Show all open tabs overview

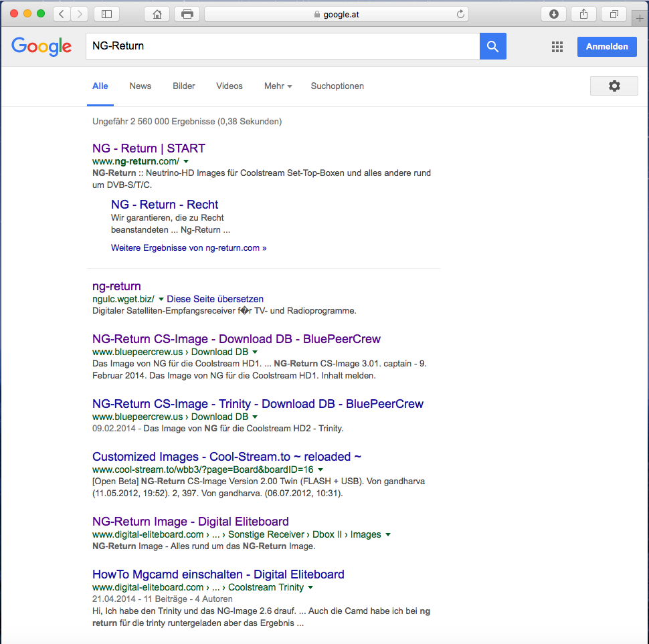click(614, 14)
